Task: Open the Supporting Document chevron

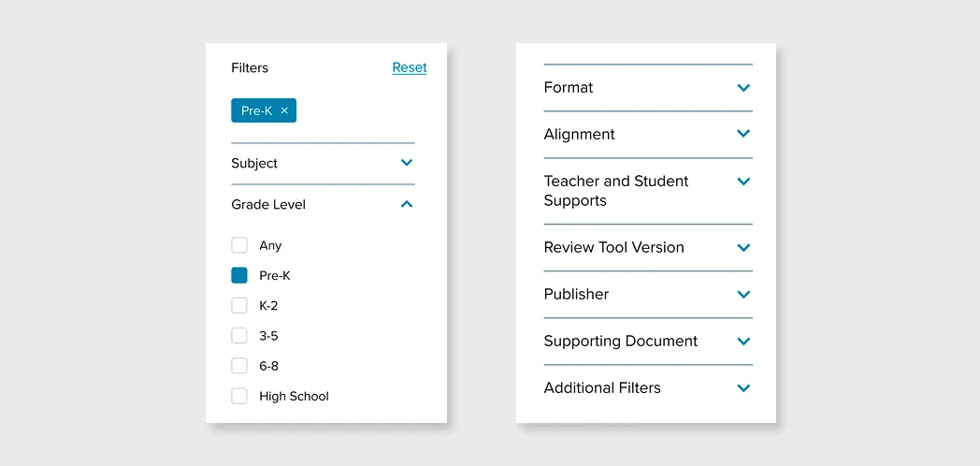Action: (x=743, y=342)
